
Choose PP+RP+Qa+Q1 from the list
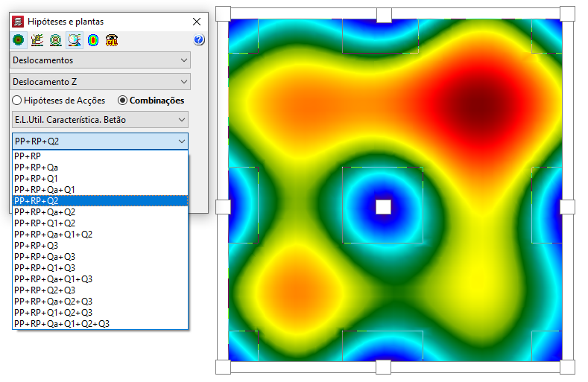(x=44, y=190)
